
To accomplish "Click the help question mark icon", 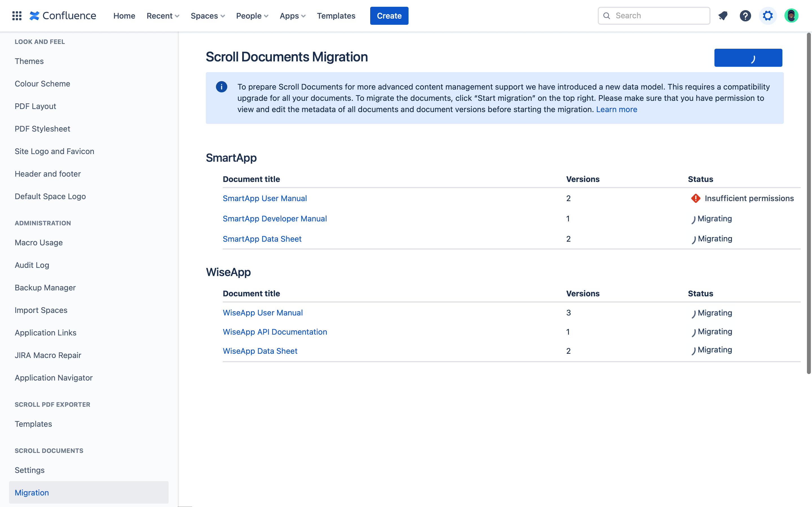I will [x=745, y=16].
